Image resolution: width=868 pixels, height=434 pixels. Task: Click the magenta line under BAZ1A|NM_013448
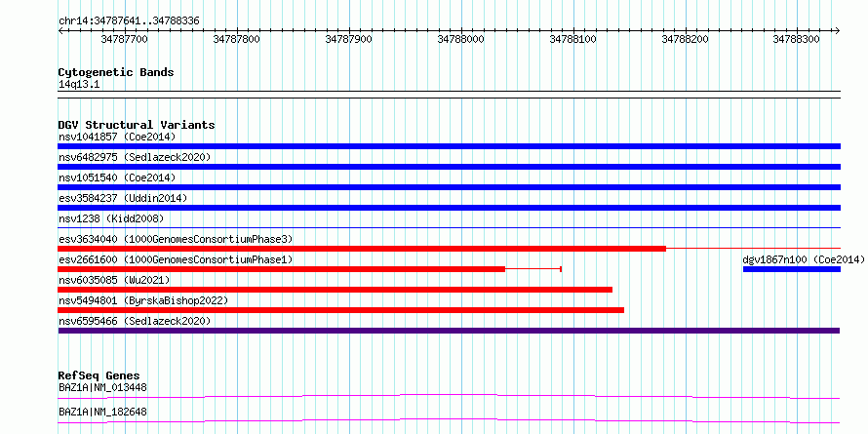[x=449, y=396]
